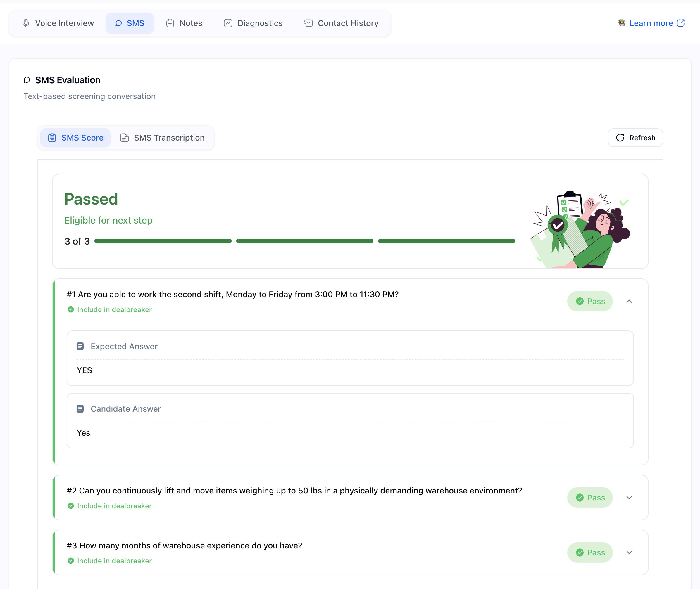This screenshot has height=589, width=700.
Task: Click the external link icon beside Learn more
Action: [x=681, y=23]
